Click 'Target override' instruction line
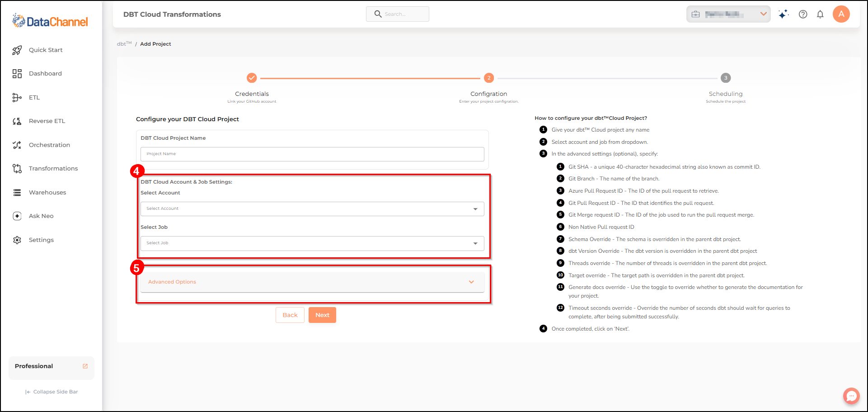868x412 pixels. coord(657,275)
